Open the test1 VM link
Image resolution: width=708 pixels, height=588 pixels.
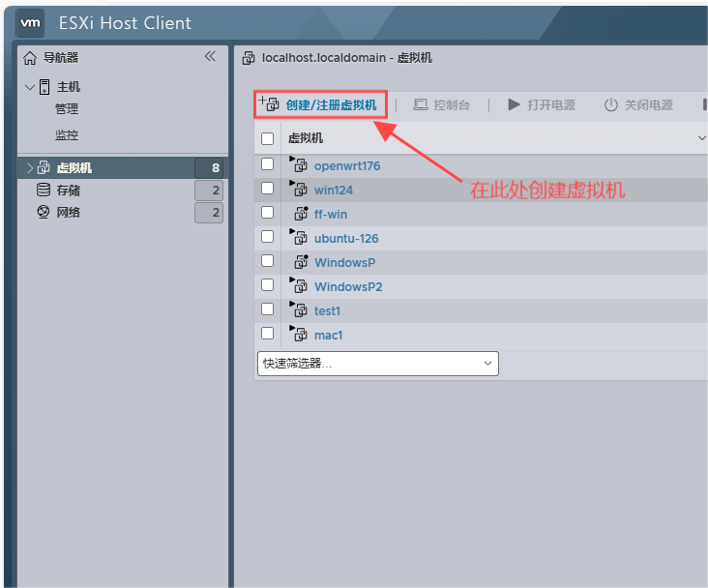(x=327, y=311)
